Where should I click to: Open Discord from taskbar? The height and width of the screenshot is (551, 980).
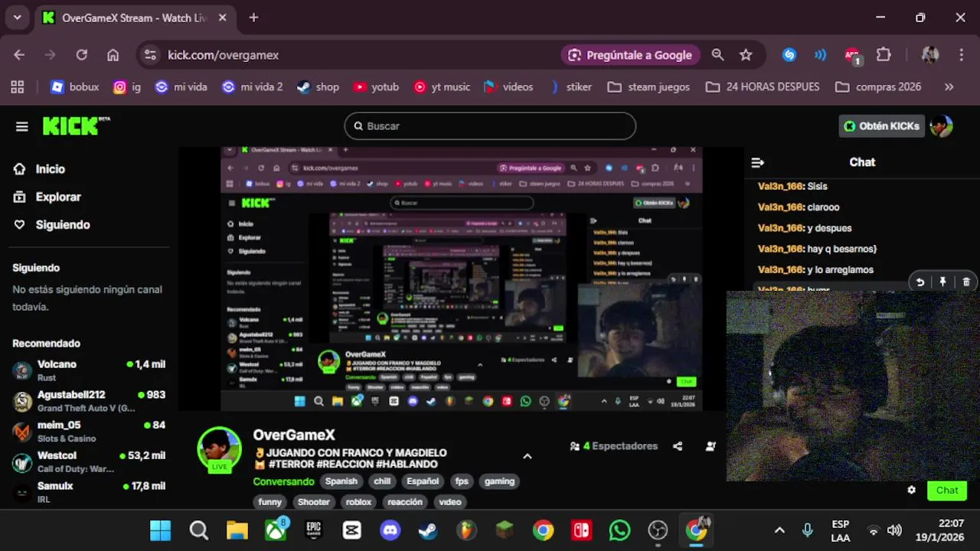[390, 530]
